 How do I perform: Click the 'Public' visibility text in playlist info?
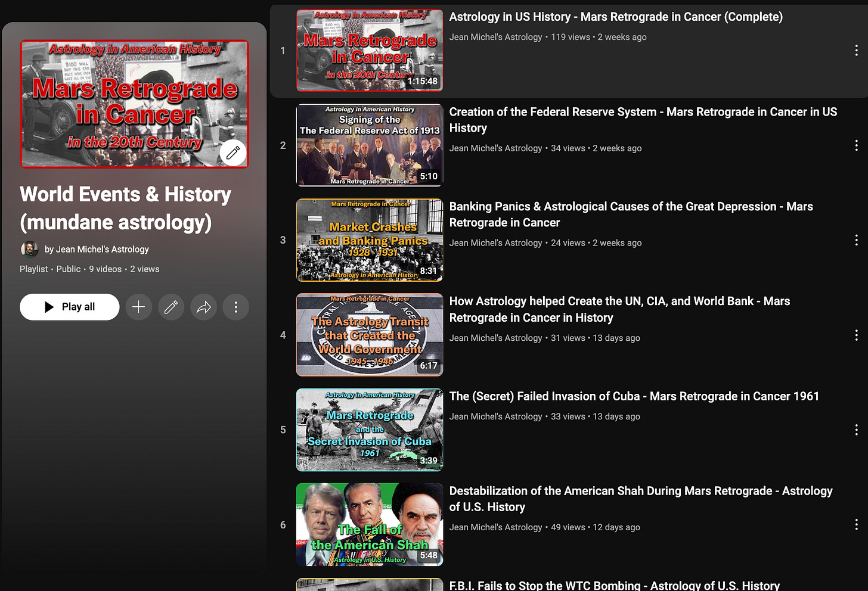click(x=69, y=269)
